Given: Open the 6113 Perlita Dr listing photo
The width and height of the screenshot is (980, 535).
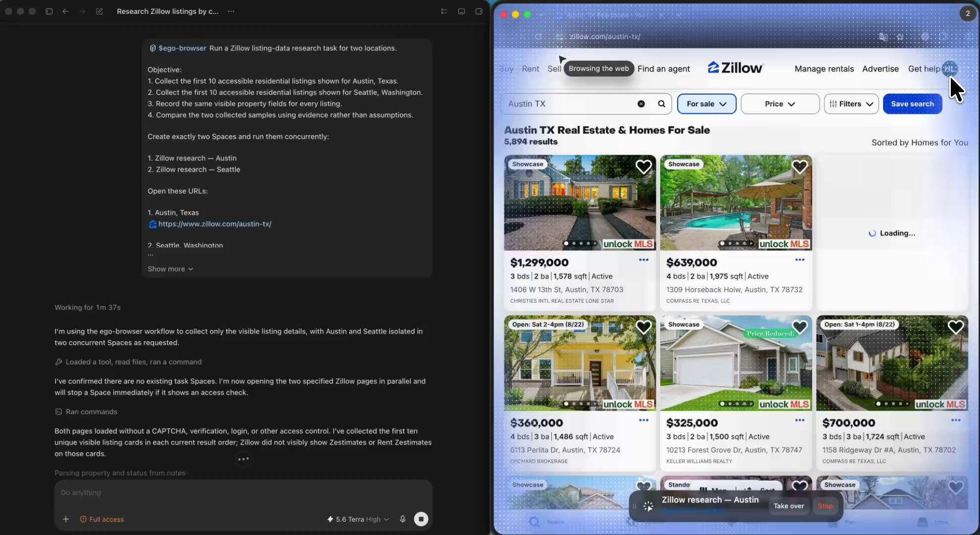Looking at the screenshot, I should pyautogui.click(x=580, y=363).
